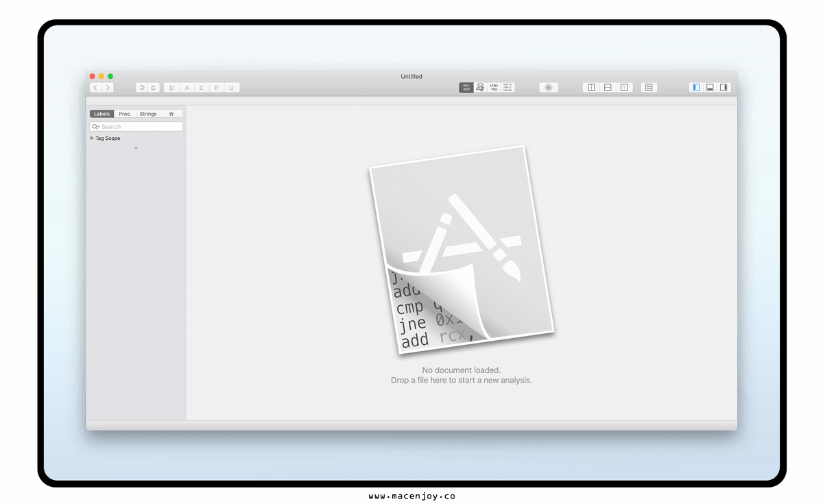Toggle the bottom panel
The image size is (823, 504).
[710, 88]
